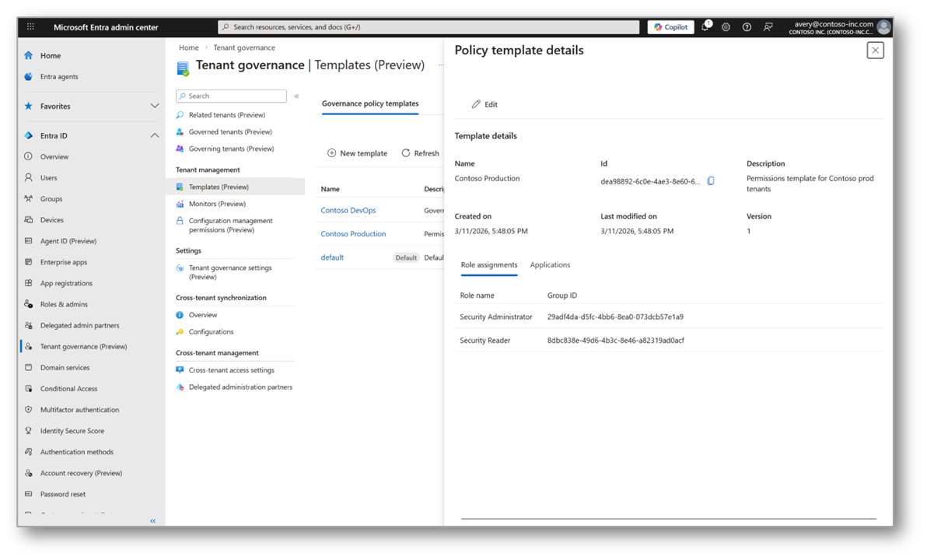
Task: Click the Edit button in details panel
Action: point(484,105)
